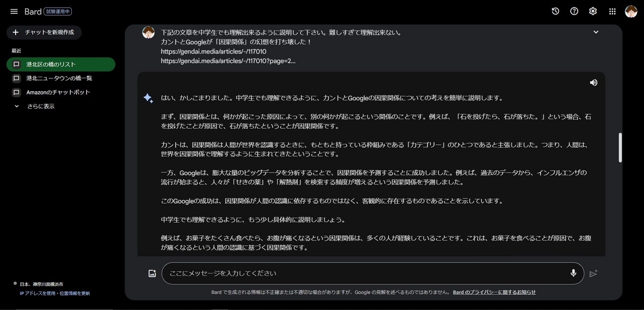This screenshot has height=310, width=644.
Task: Click the paragraph starting まず、因果関係とは
Action: coord(376,122)
